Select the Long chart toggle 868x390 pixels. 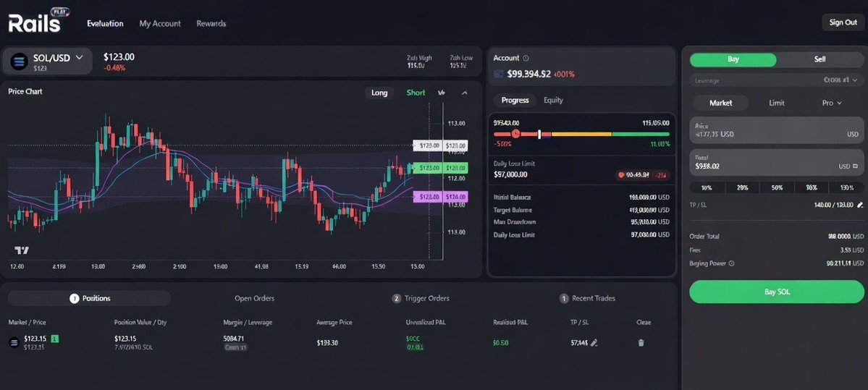[x=379, y=93]
